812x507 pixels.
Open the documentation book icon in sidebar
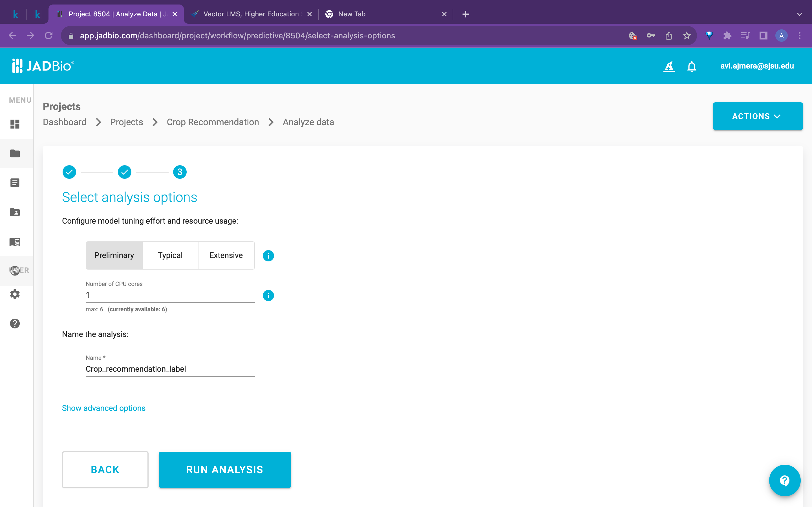pos(15,242)
